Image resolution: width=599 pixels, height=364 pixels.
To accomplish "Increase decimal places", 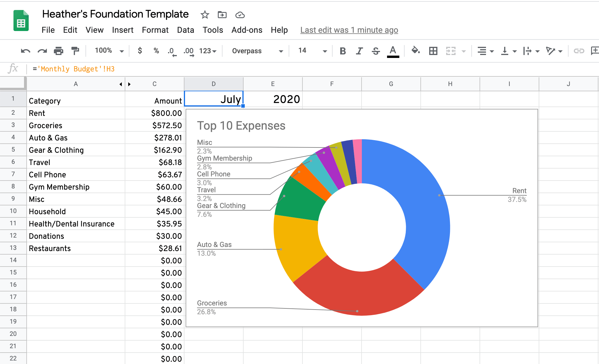I will [189, 51].
